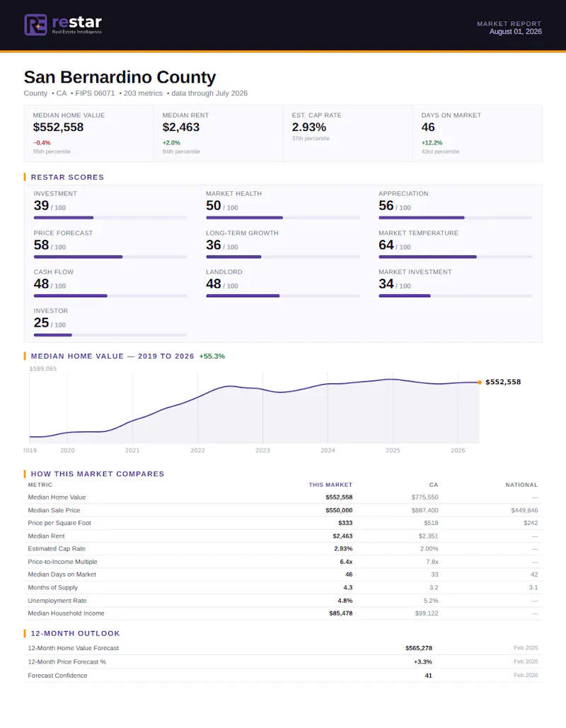The width and height of the screenshot is (566, 728).
Task: Click the +3.3% price forecast value
Action: pyautogui.click(x=423, y=661)
